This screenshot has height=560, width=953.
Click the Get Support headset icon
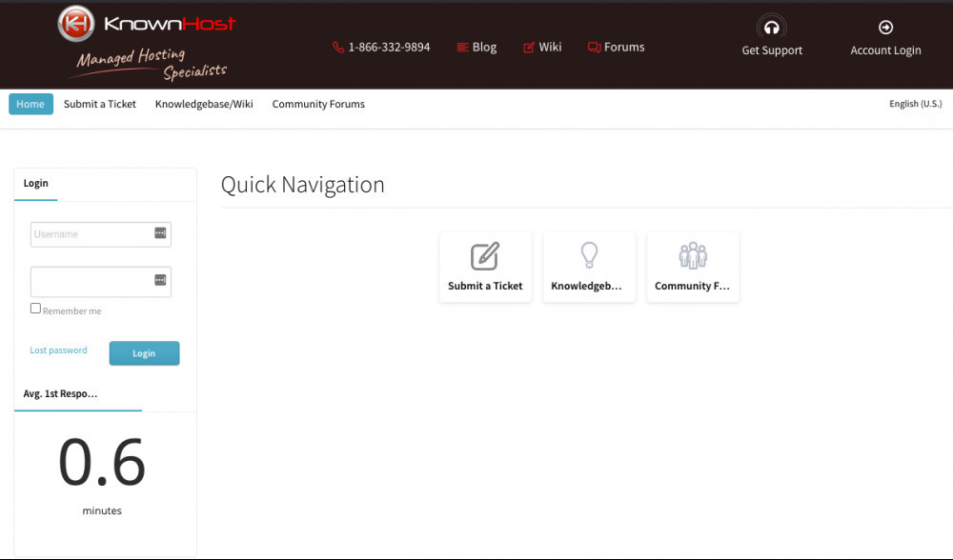click(x=772, y=28)
